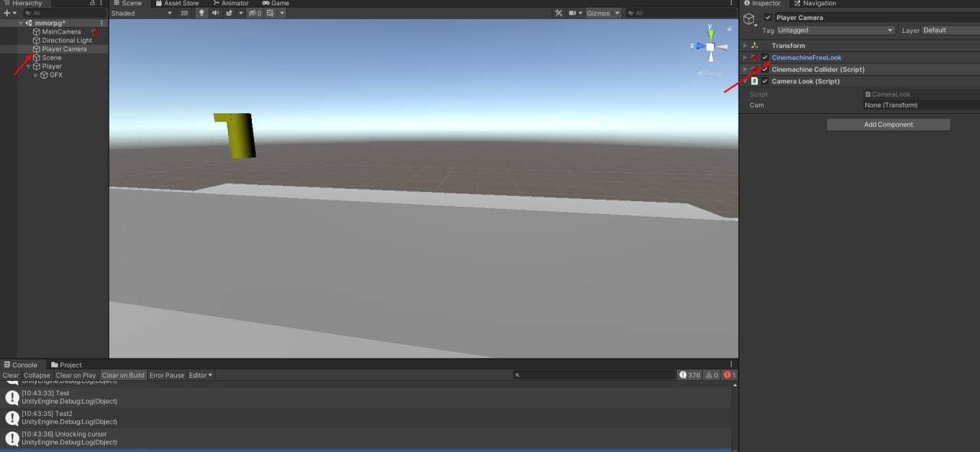Select MainCamera in the Hierarchy
Screen dimensions: 980x452
(x=61, y=32)
